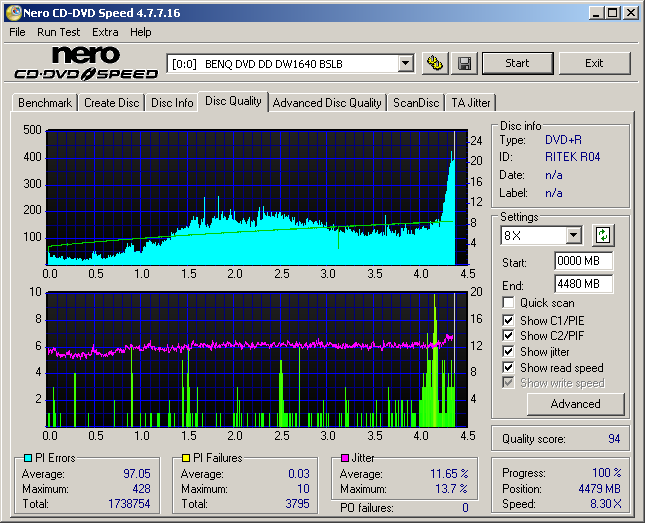Toggle Show read speed checkbox
This screenshot has width=645, height=523.
click(509, 368)
